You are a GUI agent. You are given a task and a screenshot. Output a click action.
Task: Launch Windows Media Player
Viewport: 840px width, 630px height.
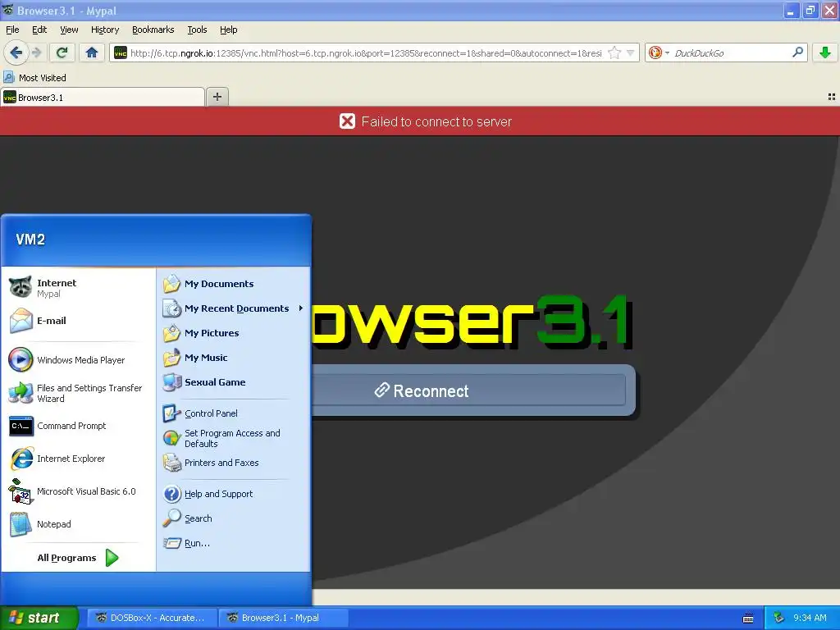tap(80, 360)
